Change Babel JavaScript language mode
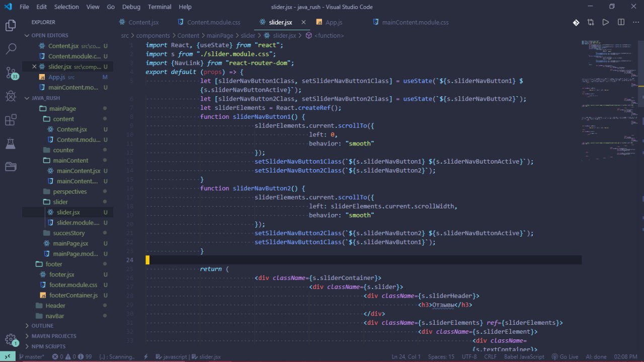The width and height of the screenshot is (644, 362). point(523,357)
